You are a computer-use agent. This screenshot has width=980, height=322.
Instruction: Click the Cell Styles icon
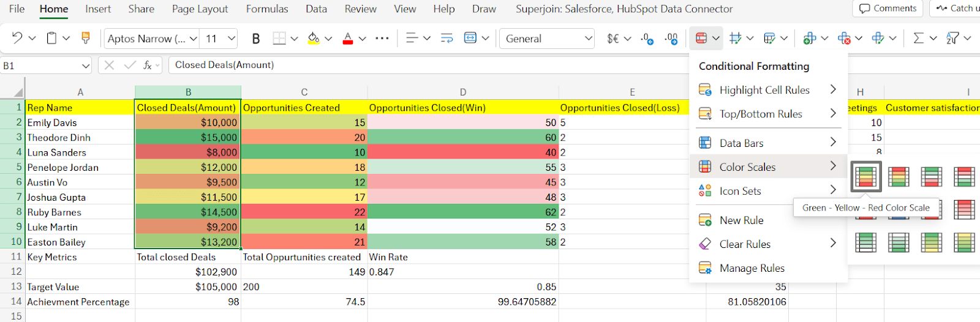tap(770, 38)
